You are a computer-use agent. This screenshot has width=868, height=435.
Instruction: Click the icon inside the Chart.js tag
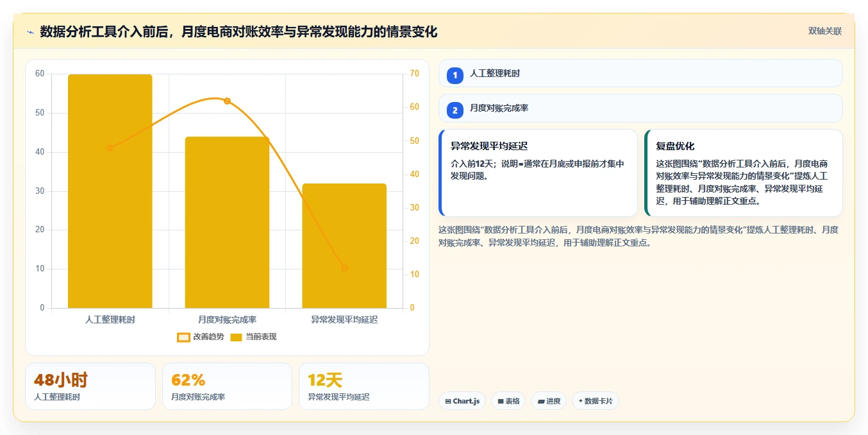pos(448,402)
